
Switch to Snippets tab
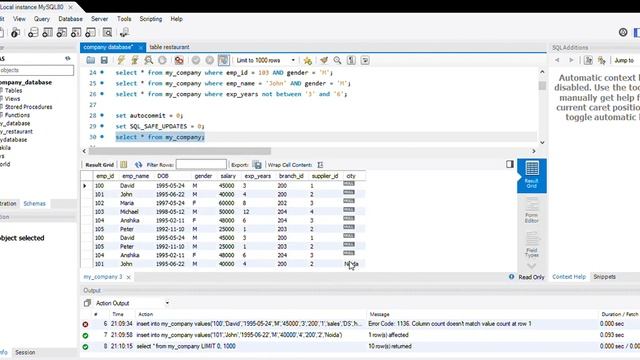coord(604,277)
